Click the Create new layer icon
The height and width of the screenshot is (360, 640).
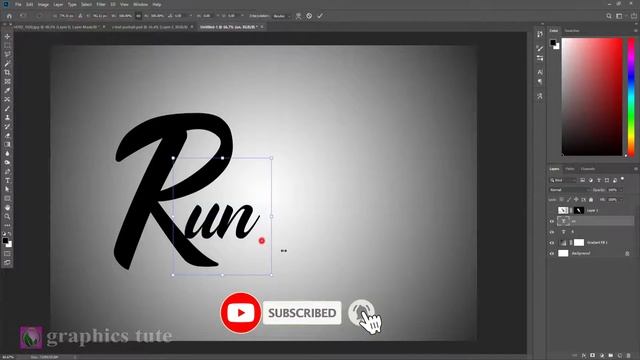click(620, 356)
